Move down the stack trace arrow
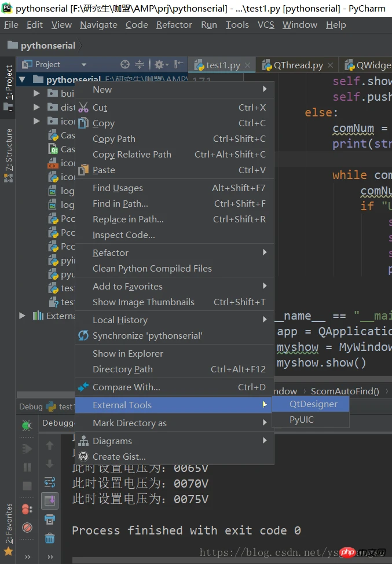392x564 pixels. (50, 463)
